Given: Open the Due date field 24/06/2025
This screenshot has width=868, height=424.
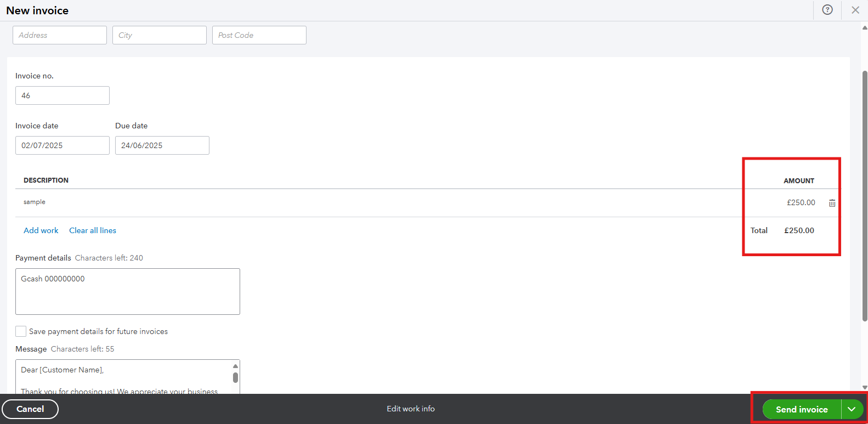Looking at the screenshot, I should point(162,145).
